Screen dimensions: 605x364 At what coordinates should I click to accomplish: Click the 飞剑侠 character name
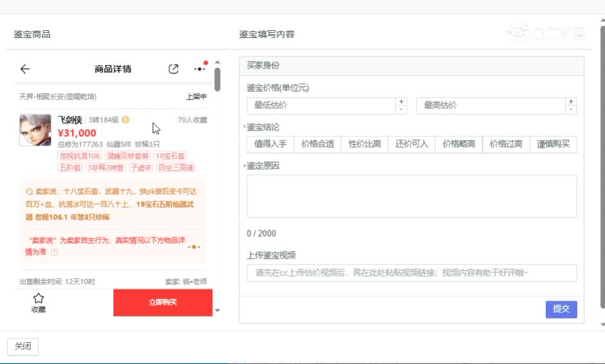tap(70, 120)
